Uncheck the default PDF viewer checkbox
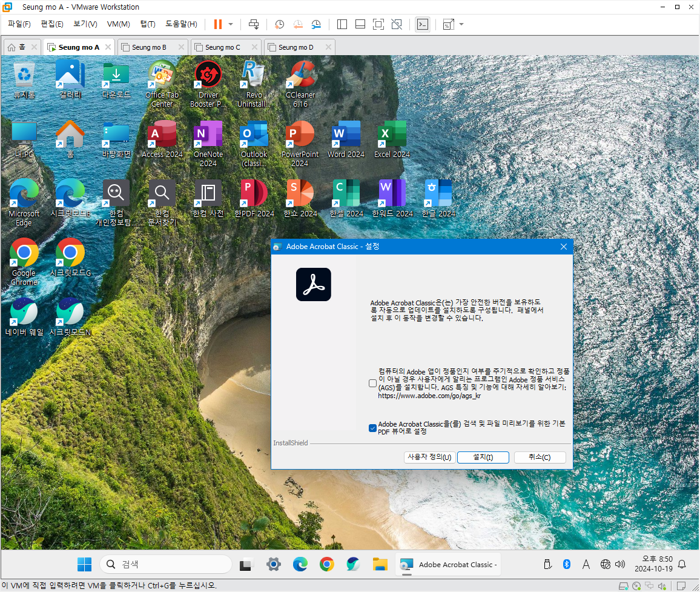The height and width of the screenshot is (592, 700). 372,428
